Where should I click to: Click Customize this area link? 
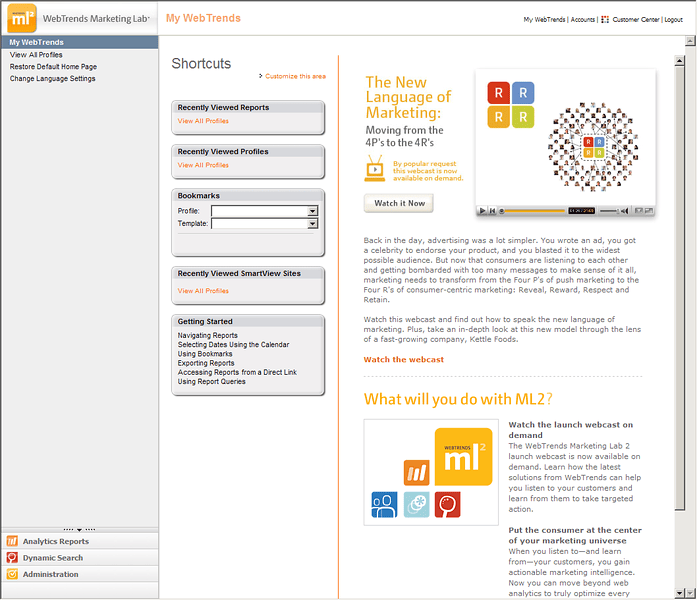point(295,76)
